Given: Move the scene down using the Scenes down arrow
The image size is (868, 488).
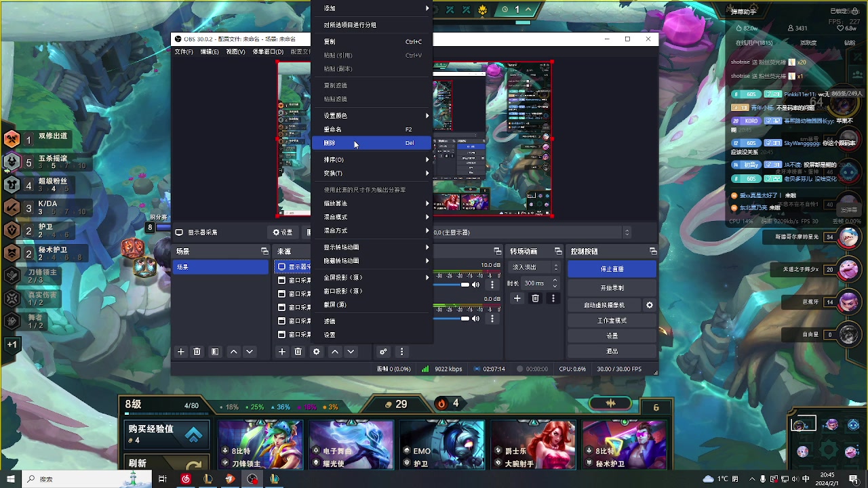Looking at the screenshot, I should (250, 352).
